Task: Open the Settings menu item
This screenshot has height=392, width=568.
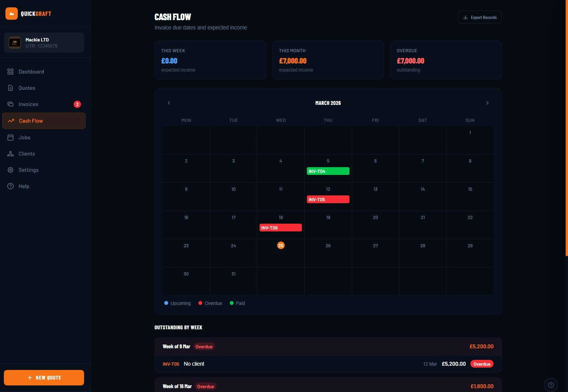Action: (x=44, y=170)
